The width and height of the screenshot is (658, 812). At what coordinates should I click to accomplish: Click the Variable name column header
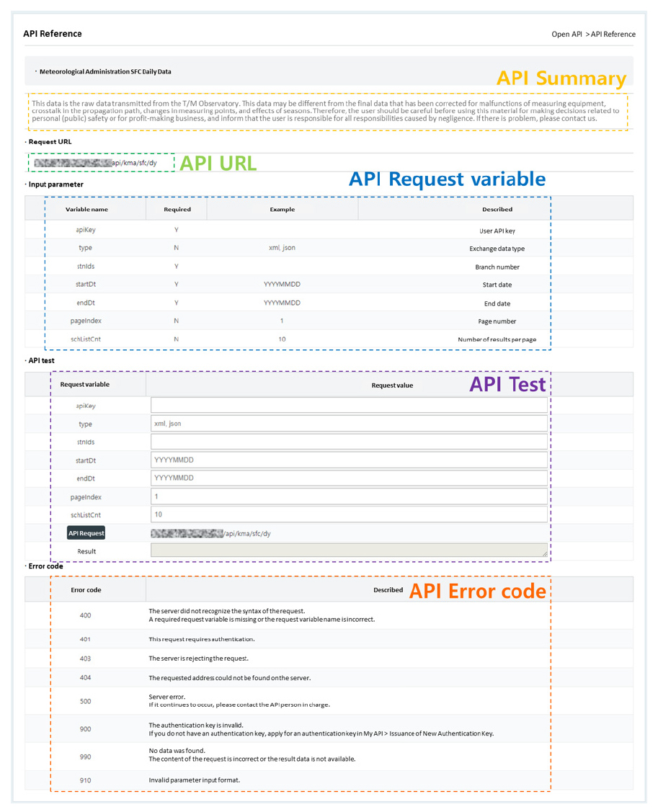[86, 210]
